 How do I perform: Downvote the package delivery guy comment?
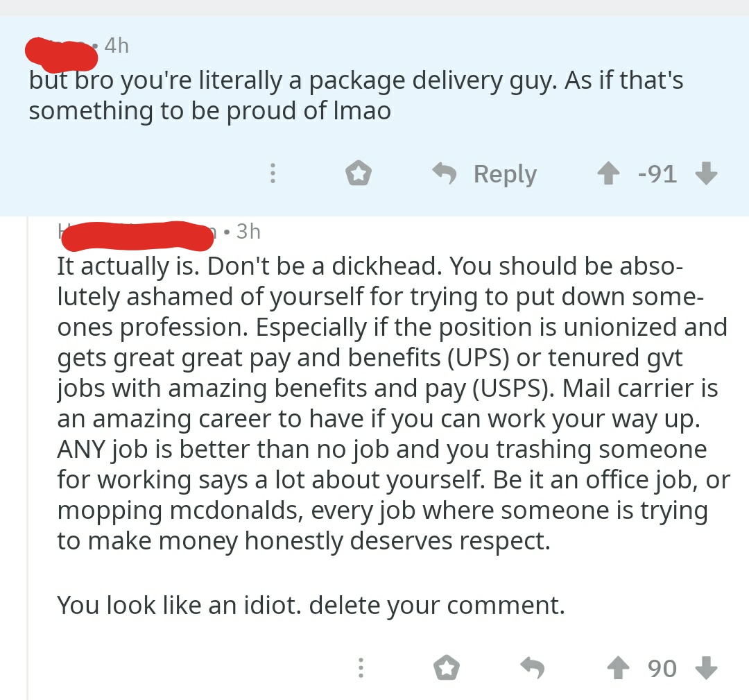pos(705,174)
